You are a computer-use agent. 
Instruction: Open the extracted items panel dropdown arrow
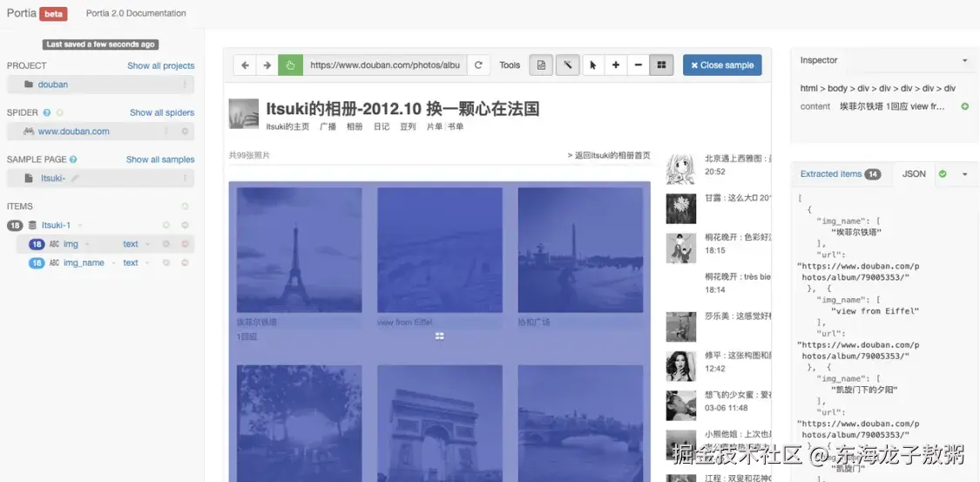pos(965,173)
